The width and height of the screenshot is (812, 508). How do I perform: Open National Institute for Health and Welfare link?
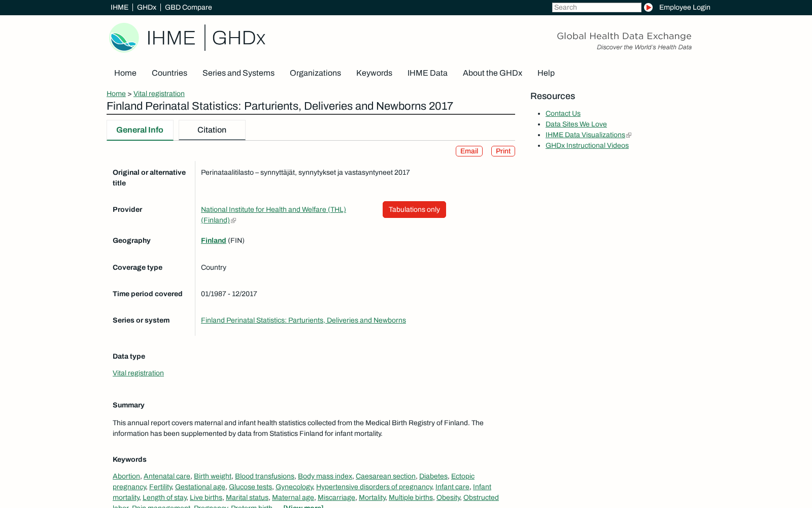[273, 215]
